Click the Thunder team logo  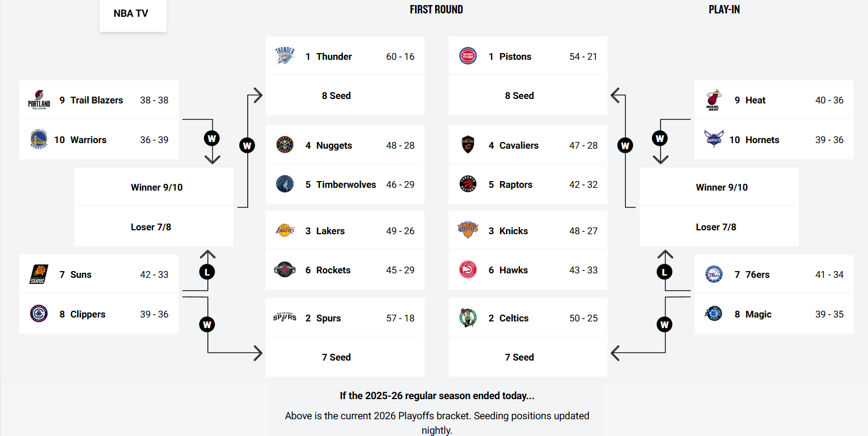284,56
